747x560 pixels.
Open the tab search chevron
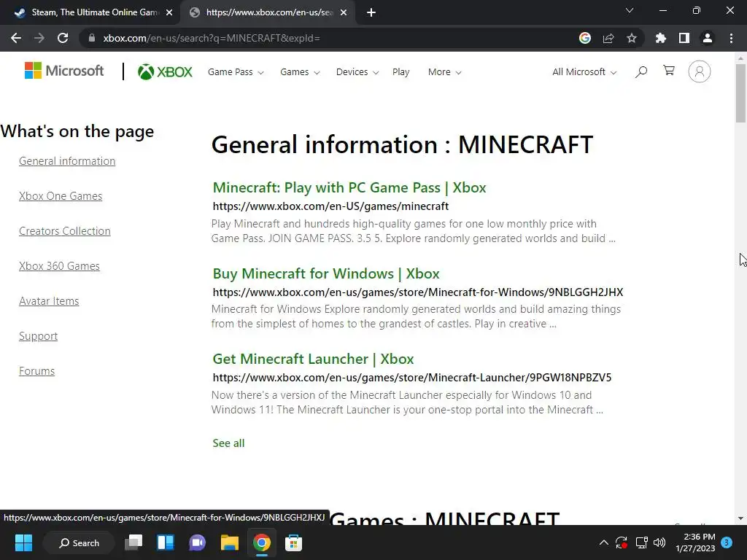[x=630, y=10]
